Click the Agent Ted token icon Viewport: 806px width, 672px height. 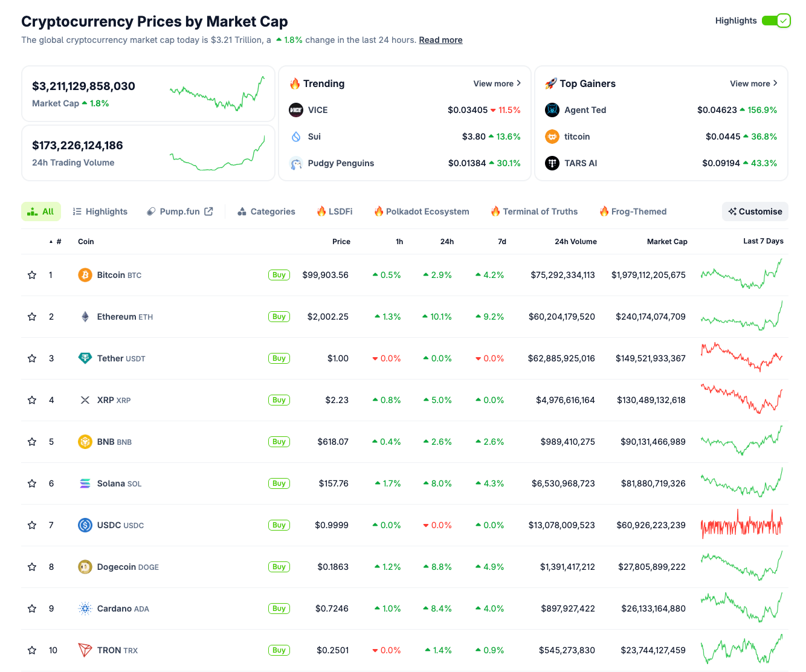pos(552,110)
